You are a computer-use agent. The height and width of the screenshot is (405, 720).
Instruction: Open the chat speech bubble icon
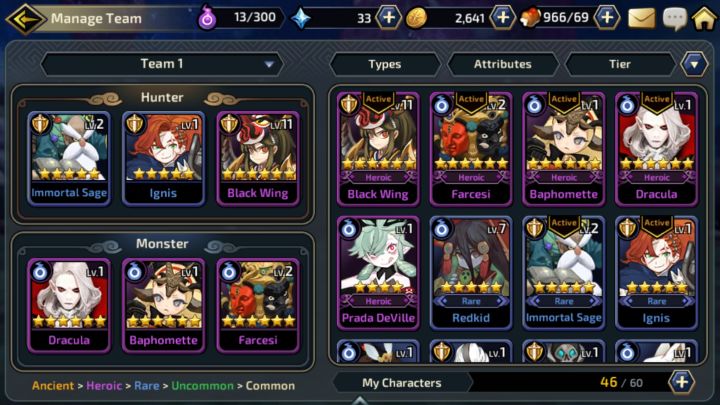point(675,18)
